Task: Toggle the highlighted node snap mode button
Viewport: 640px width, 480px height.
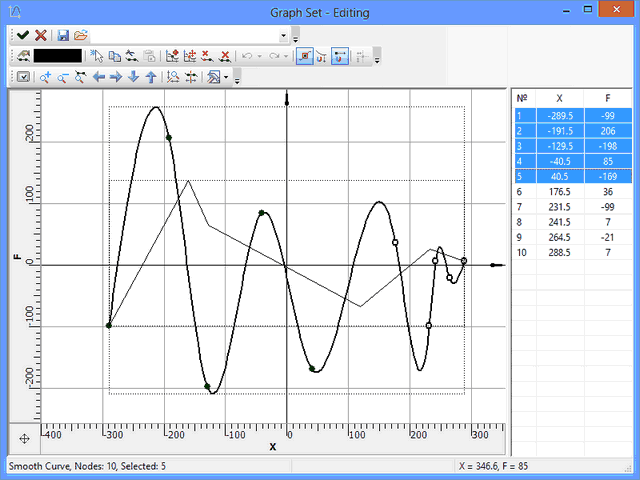Action: pos(304,56)
